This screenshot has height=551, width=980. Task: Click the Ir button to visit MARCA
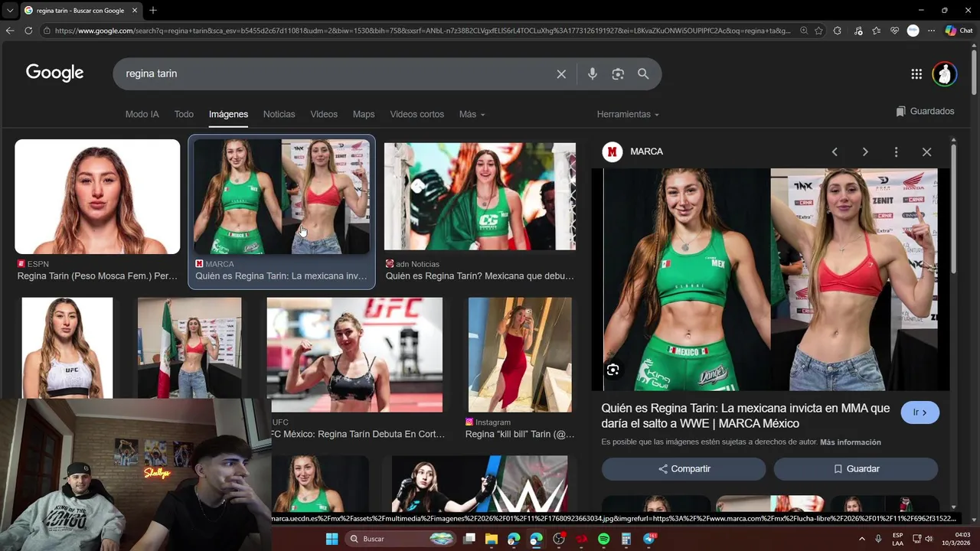coord(920,412)
